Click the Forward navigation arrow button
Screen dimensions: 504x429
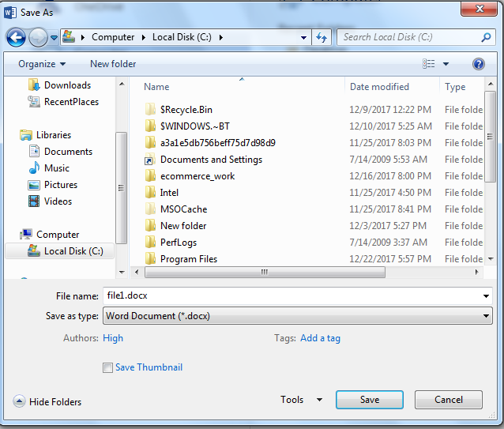(x=38, y=38)
